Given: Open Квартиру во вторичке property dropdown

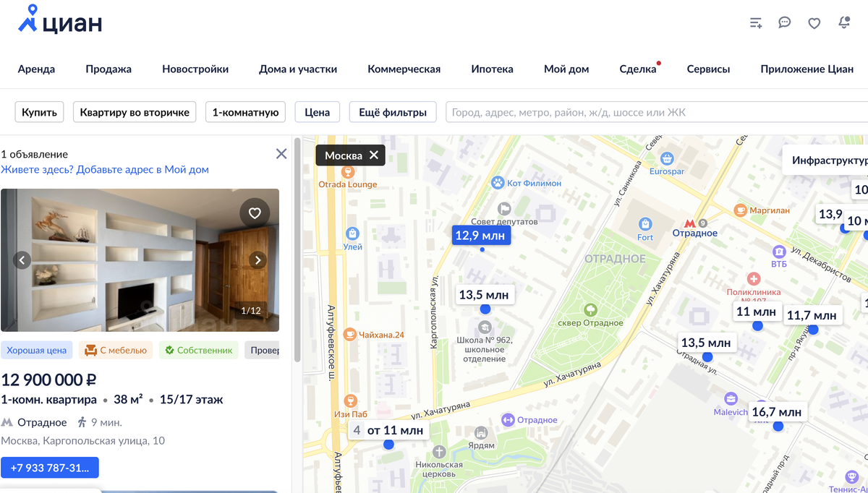Looking at the screenshot, I should pyautogui.click(x=135, y=112).
